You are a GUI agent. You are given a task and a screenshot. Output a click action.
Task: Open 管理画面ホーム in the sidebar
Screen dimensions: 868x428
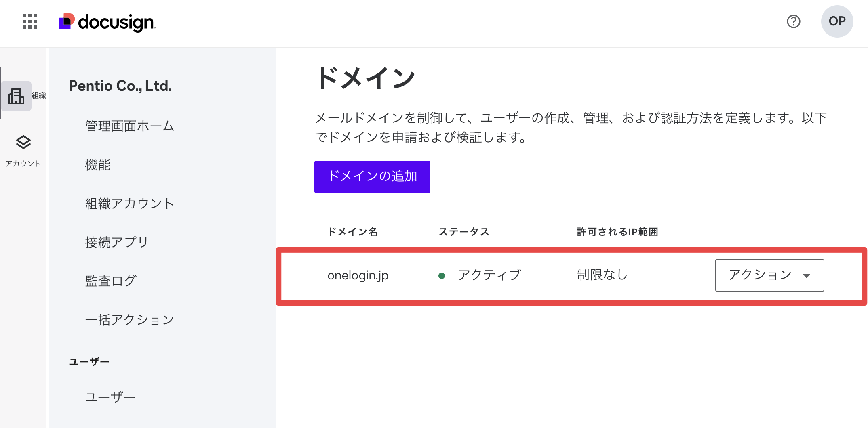(130, 126)
